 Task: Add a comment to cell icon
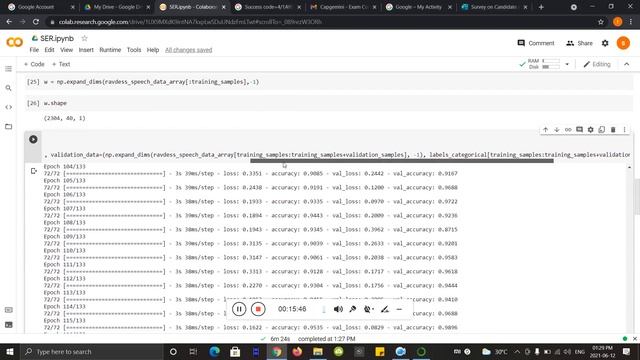tap(579, 129)
